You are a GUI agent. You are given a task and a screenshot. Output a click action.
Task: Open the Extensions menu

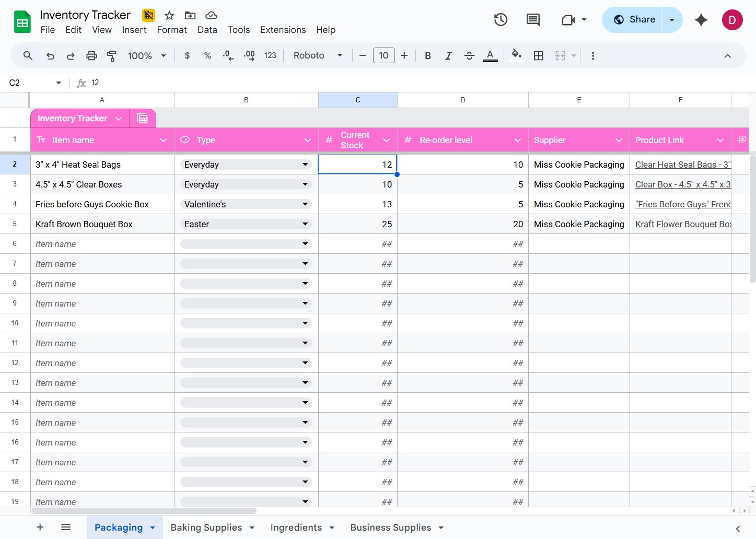tap(283, 30)
